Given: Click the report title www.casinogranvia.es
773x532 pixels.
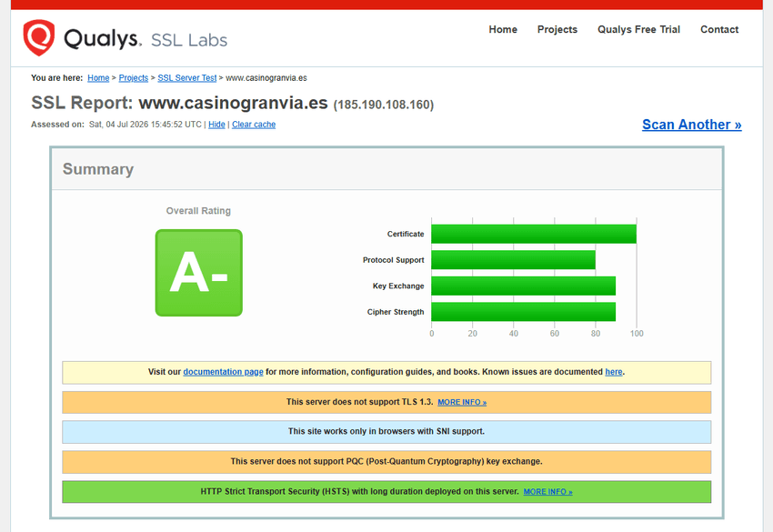Looking at the screenshot, I should 233,103.
